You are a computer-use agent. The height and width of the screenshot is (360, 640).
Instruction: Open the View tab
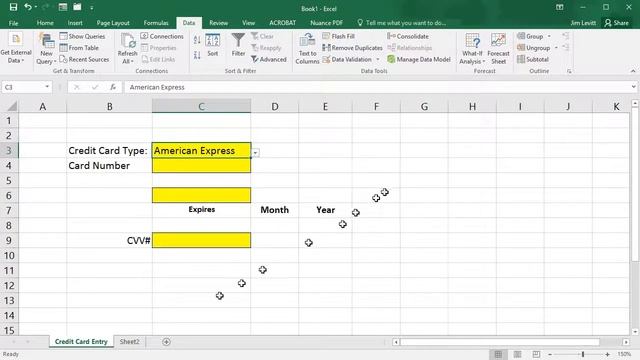pos(248,23)
